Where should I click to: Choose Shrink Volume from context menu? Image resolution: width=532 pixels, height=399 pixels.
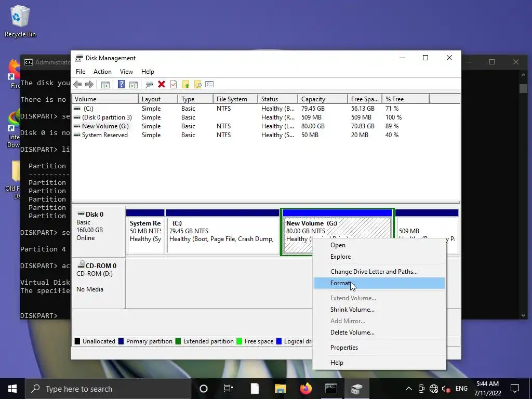point(379,310)
